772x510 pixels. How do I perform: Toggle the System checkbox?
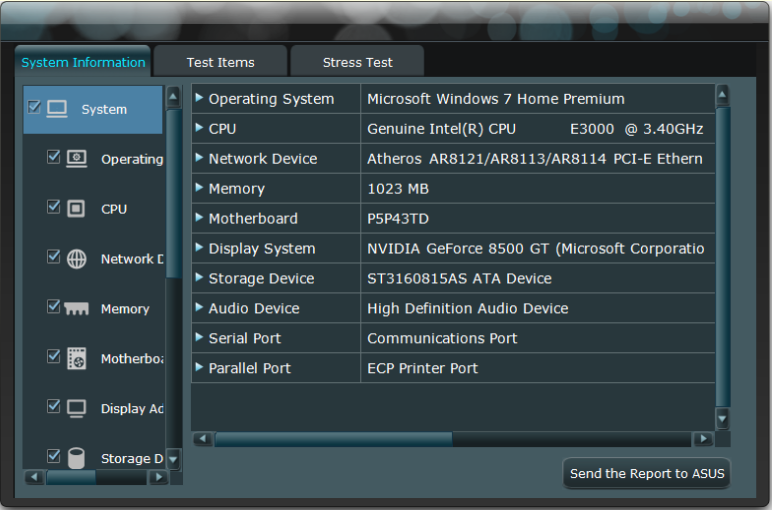34,107
